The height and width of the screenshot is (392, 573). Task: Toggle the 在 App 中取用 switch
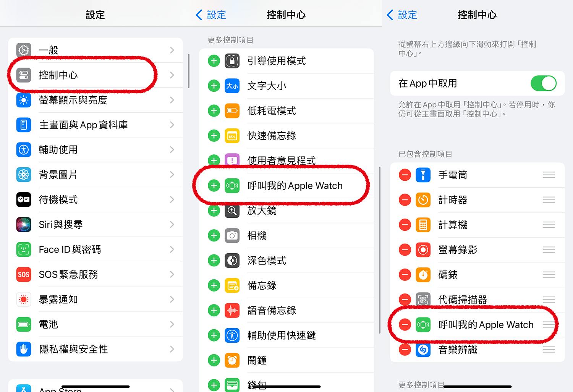coord(543,83)
